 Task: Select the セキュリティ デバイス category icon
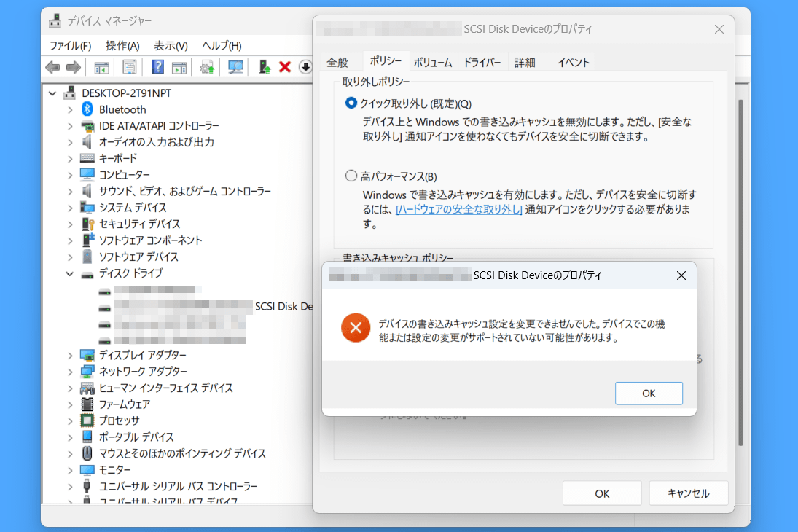(87, 224)
